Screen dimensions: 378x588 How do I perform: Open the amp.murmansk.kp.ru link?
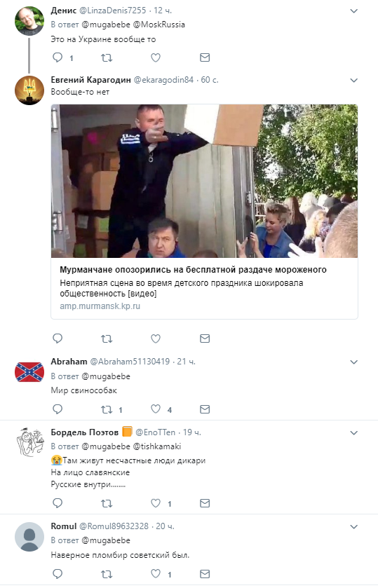(x=100, y=306)
